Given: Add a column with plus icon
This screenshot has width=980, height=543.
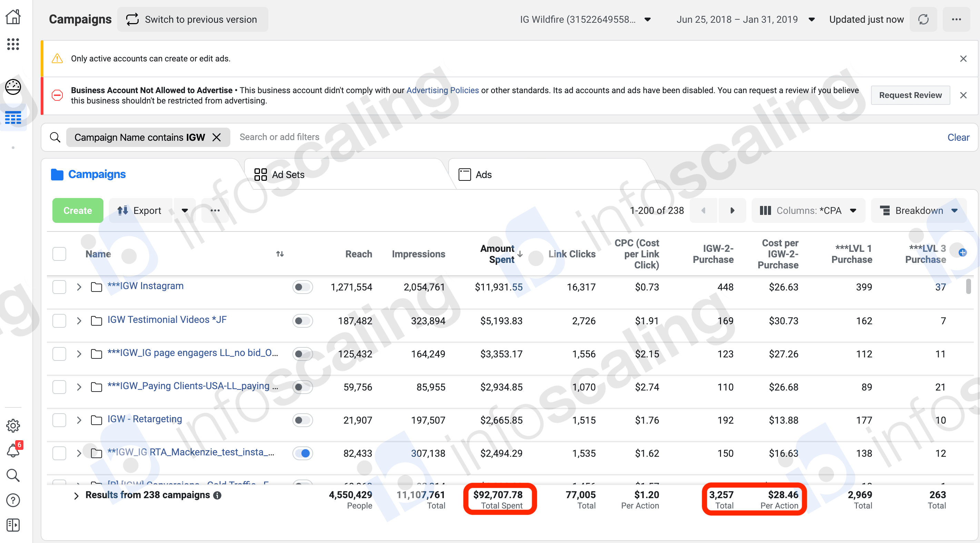Looking at the screenshot, I should (x=962, y=253).
